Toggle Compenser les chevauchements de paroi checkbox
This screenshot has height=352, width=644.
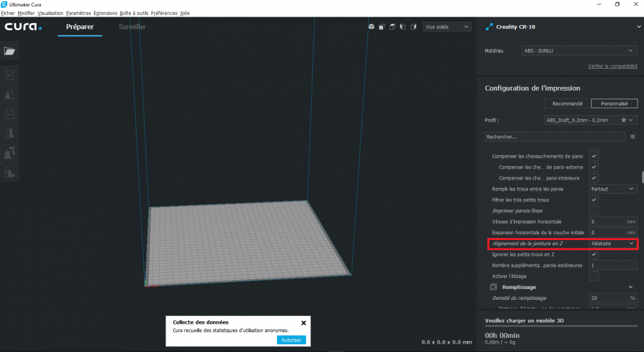point(594,156)
